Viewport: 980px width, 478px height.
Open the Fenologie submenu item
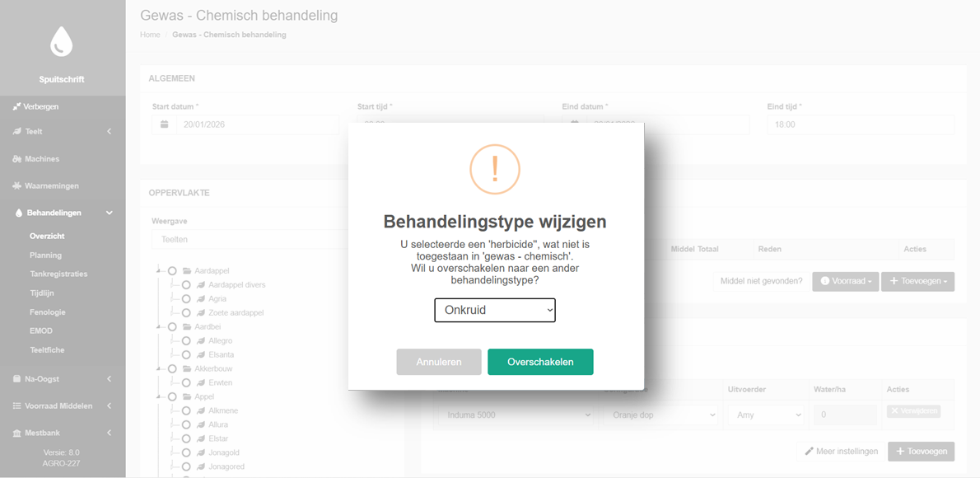pyautogui.click(x=48, y=312)
